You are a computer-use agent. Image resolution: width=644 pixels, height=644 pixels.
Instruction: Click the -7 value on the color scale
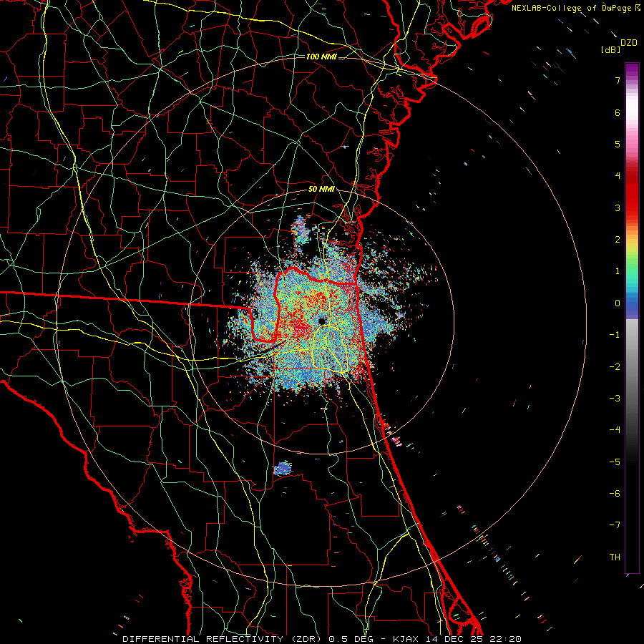tap(615, 525)
